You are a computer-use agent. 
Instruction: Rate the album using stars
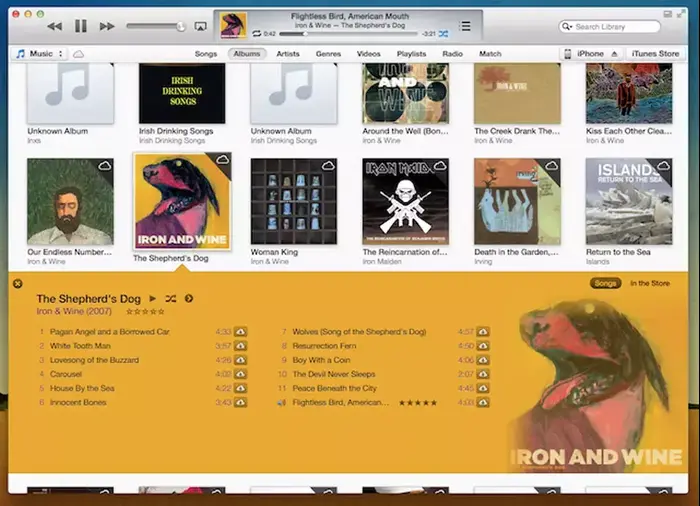145,312
